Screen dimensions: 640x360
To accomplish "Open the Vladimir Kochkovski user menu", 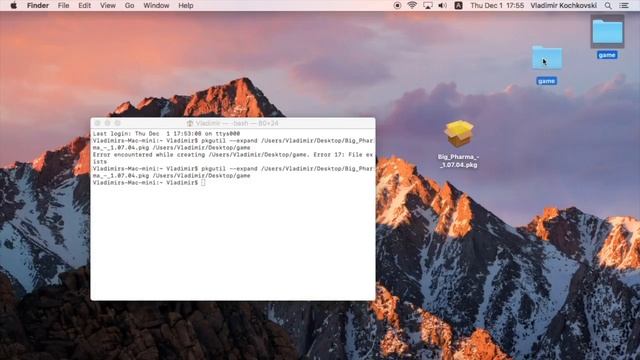I will pos(564,5).
